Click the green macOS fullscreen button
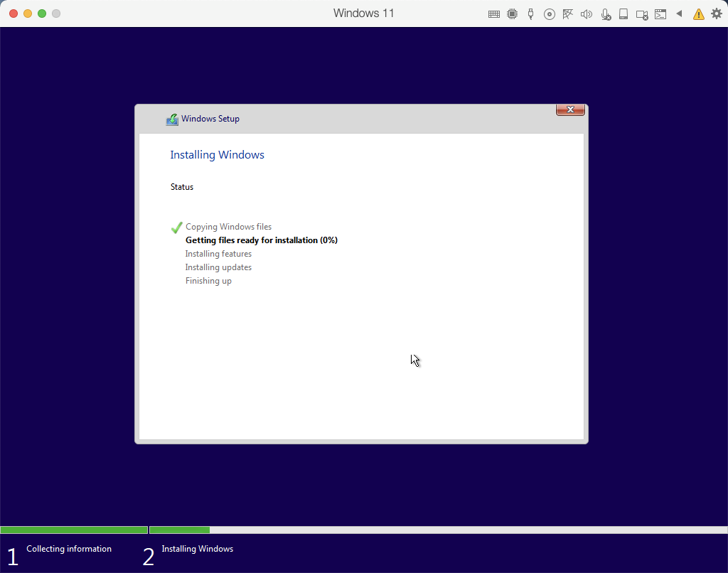Screen dimensions: 728x573 click(42, 14)
